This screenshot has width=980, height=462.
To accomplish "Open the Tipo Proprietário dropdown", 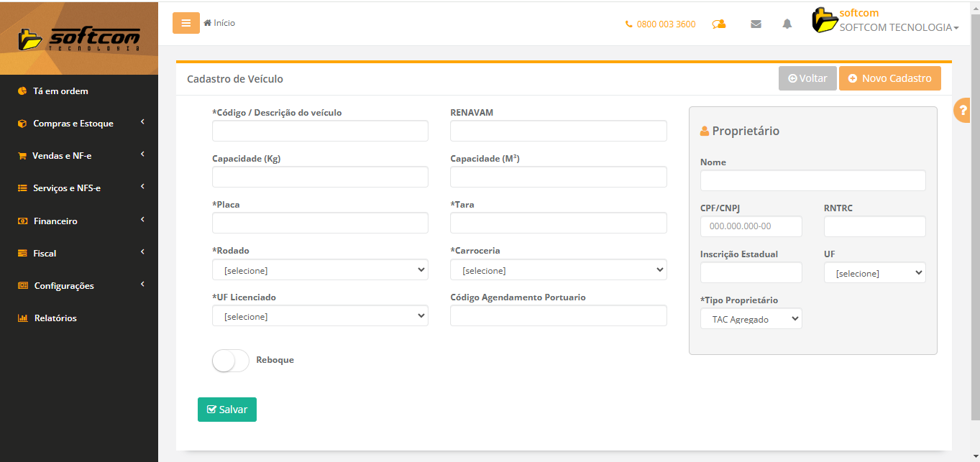I will point(751,319).
